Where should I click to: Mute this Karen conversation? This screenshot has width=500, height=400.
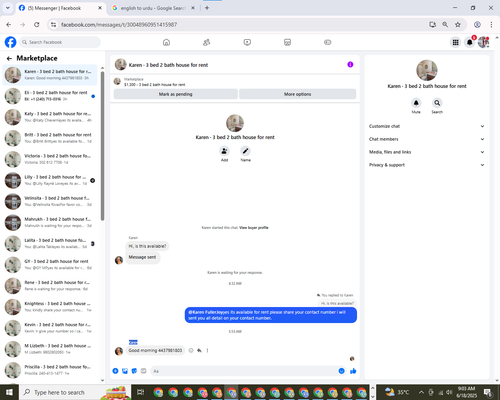[x=416, y=103]
